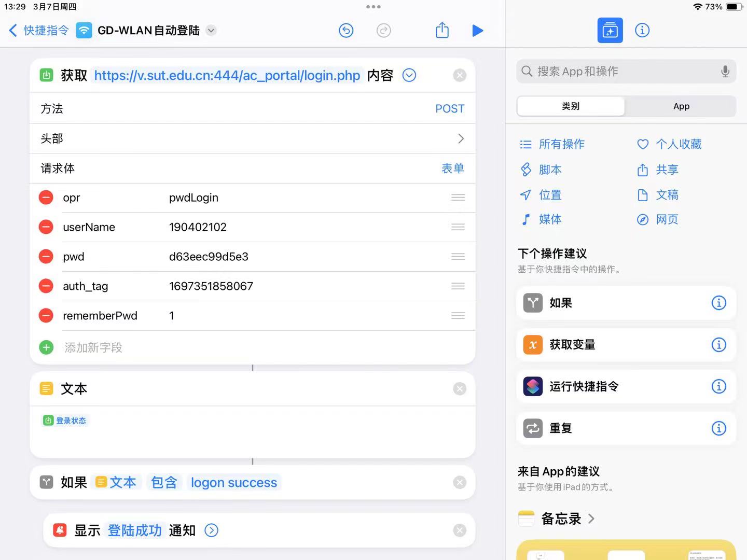Change 请求体 type 表单

[452, 169]
